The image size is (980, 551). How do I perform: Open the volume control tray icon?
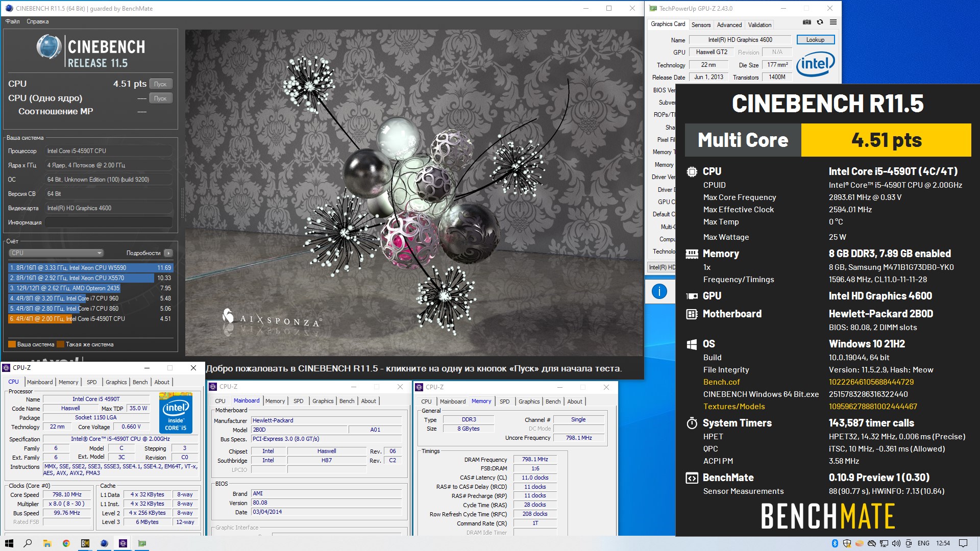coord(896,543)
